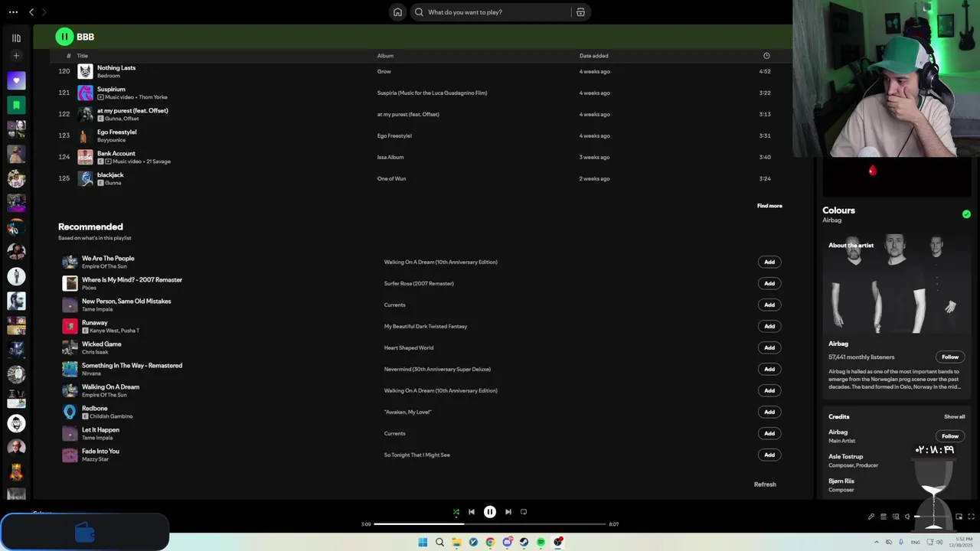Open the three-dots app menu
Image resolution: width=980 pixels, height=551 pixels.
click(13, 12)
